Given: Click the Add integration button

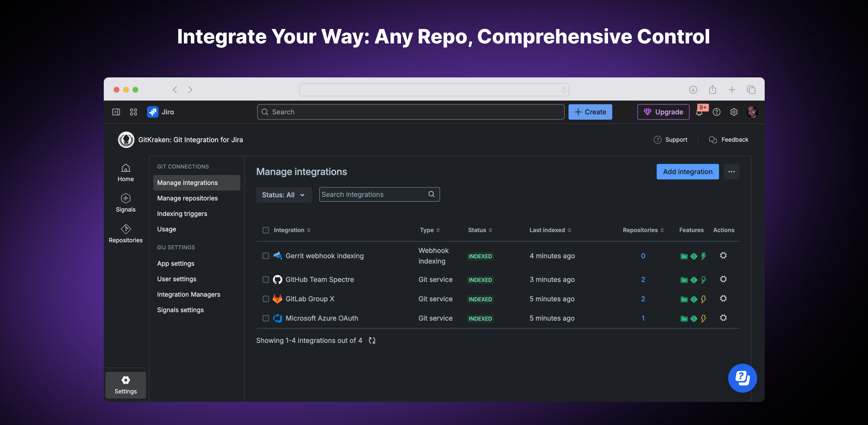Looking at the screenshot, I should 687,172.
